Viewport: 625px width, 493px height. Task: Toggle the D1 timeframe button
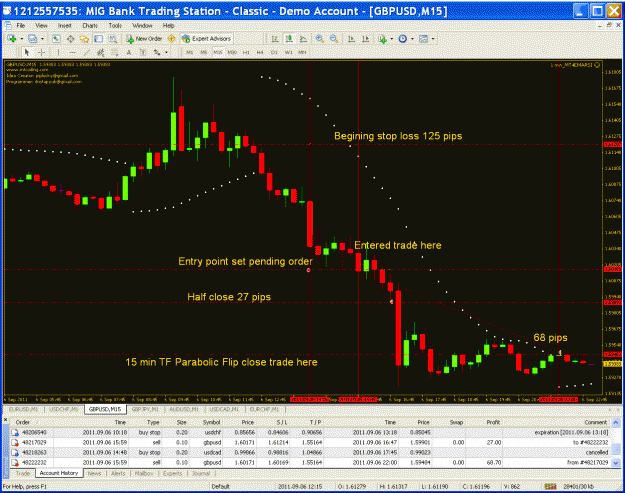[274, 52]
